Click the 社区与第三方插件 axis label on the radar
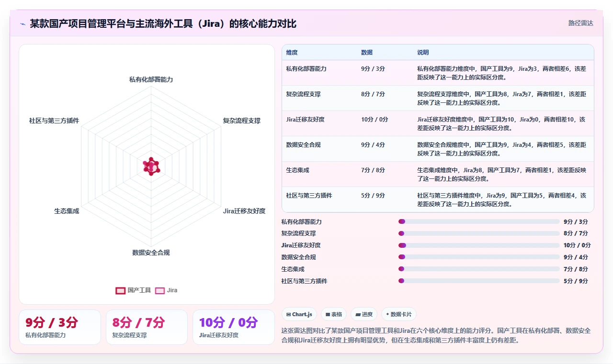This screenshot has height=364, width=613. (x=54, y=121)
